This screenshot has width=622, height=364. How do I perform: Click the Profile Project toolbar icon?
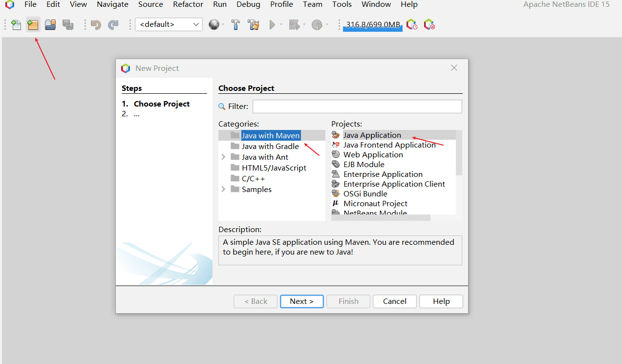click(x=317, y=24)
